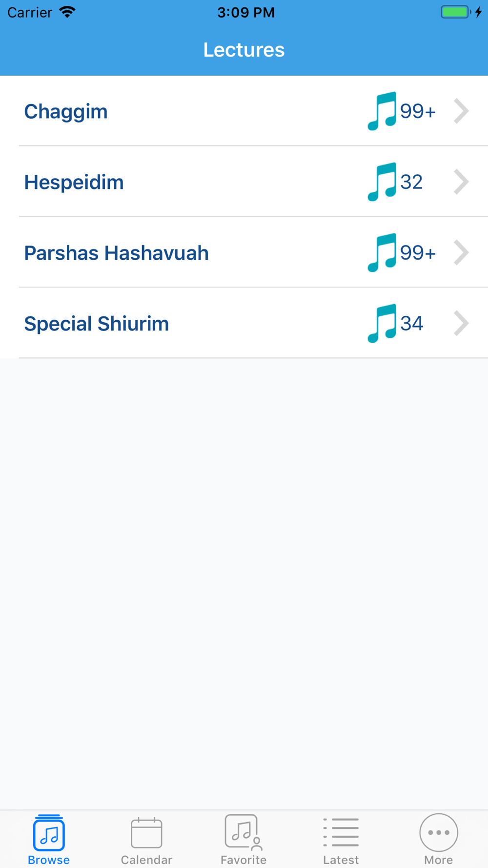Select the Hespeidim category title

(x=74, y=183)
